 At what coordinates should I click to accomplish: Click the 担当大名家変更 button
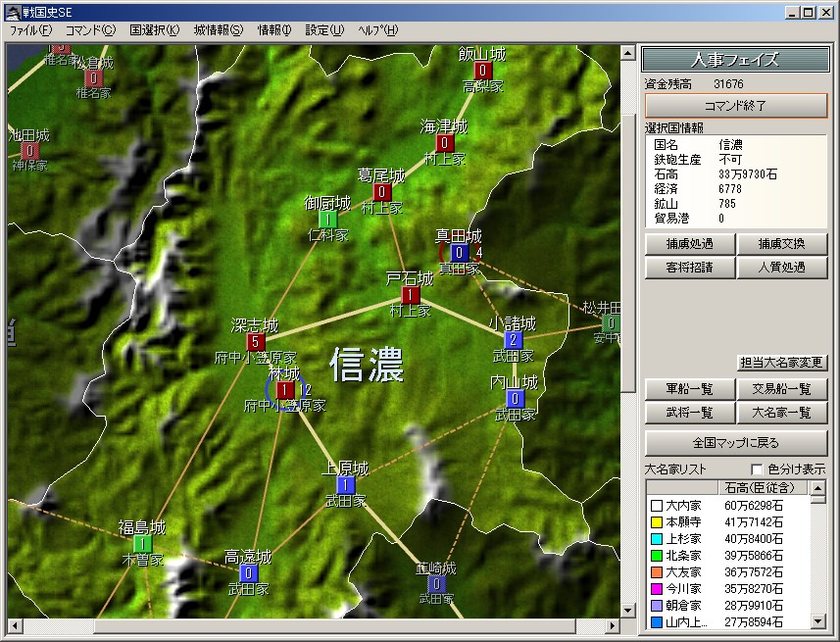point(781,363)
